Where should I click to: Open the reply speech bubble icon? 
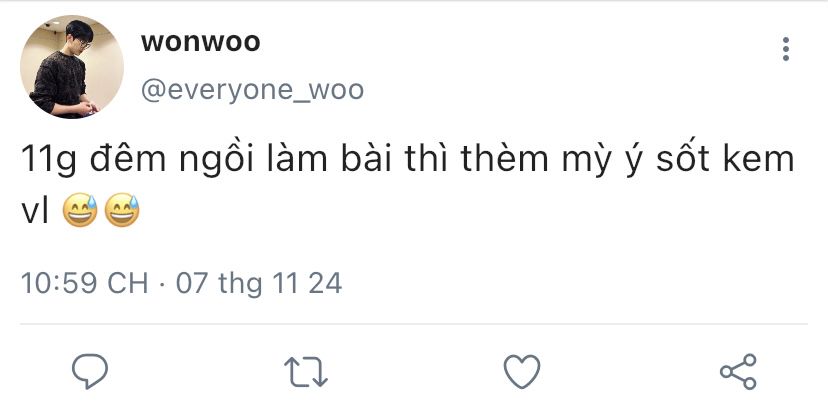pos(90,371)
